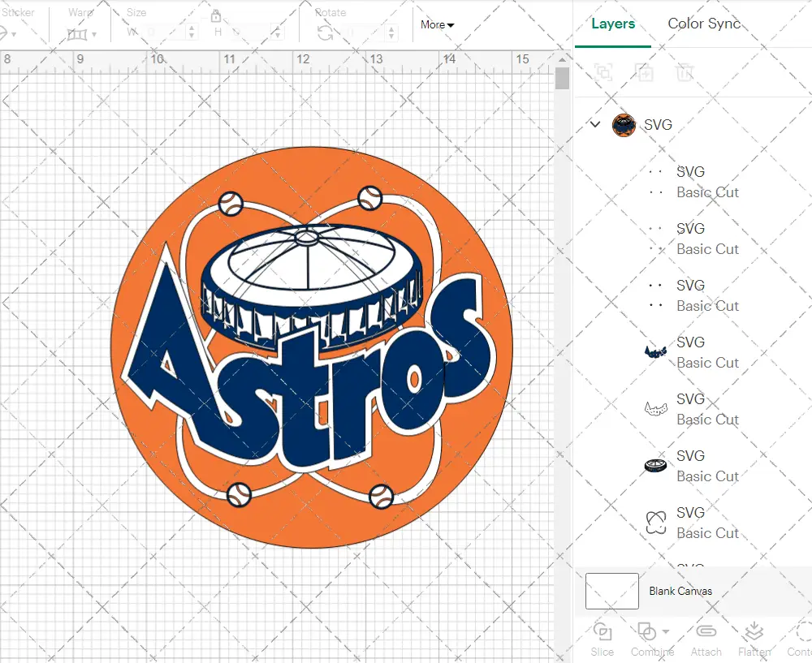Screen dimensions: 812x663
Task: Open the Sticker dropdown arrow
Action: [14, 35]
